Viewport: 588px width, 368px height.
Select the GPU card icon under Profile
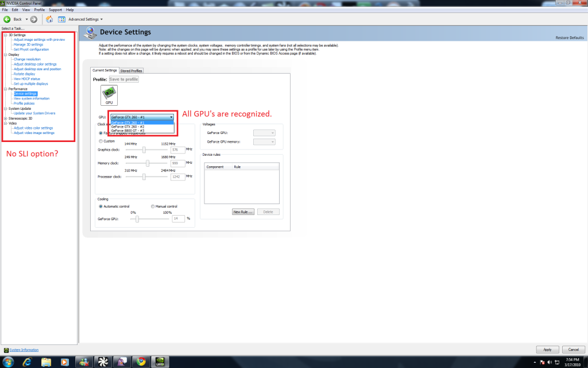click(x=109, y=95)
